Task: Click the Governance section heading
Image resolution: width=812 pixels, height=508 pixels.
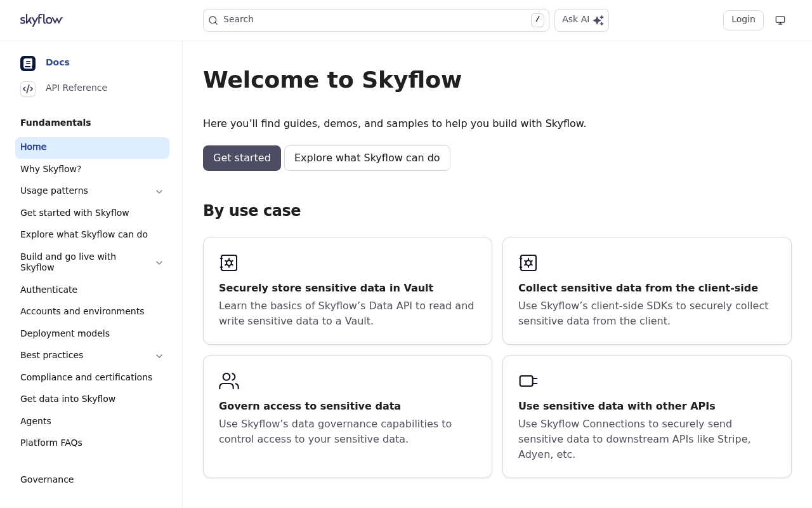Action: (47, 479)
